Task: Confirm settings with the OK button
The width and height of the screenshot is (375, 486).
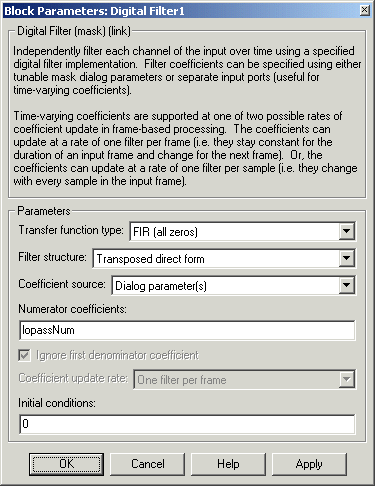Action: (66, 464)
